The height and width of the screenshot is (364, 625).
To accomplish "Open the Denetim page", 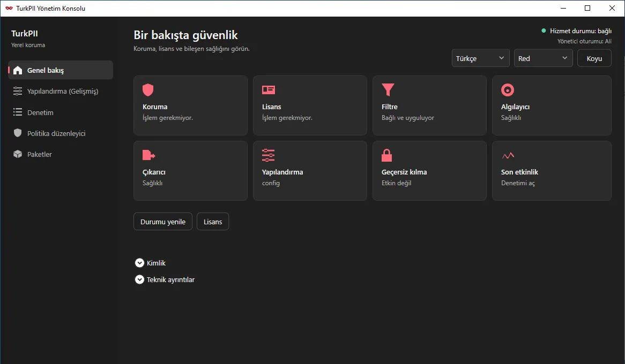I will tap(61, 112).
